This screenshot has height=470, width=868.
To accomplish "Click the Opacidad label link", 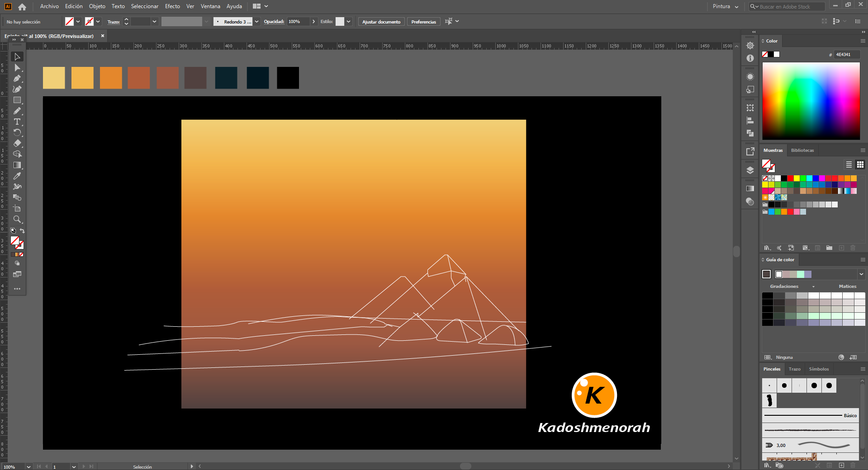I will pyautogui.click(x=274, y=22).
